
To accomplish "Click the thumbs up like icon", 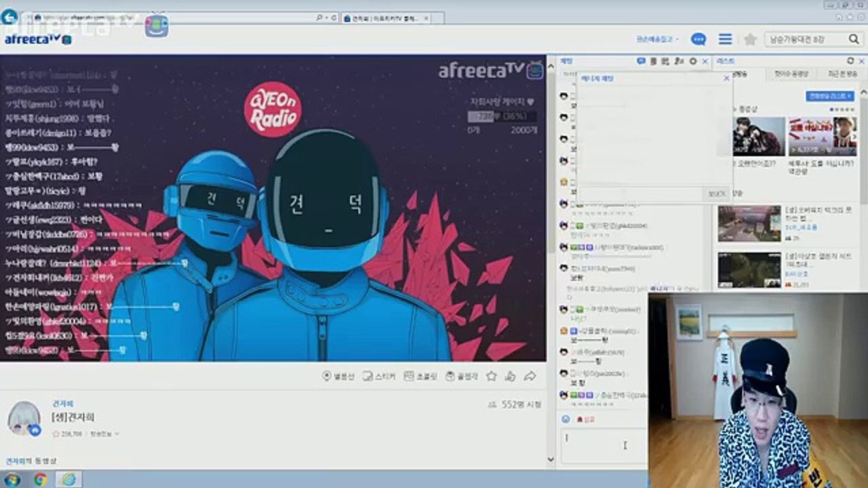I will [x=511, y=376].
